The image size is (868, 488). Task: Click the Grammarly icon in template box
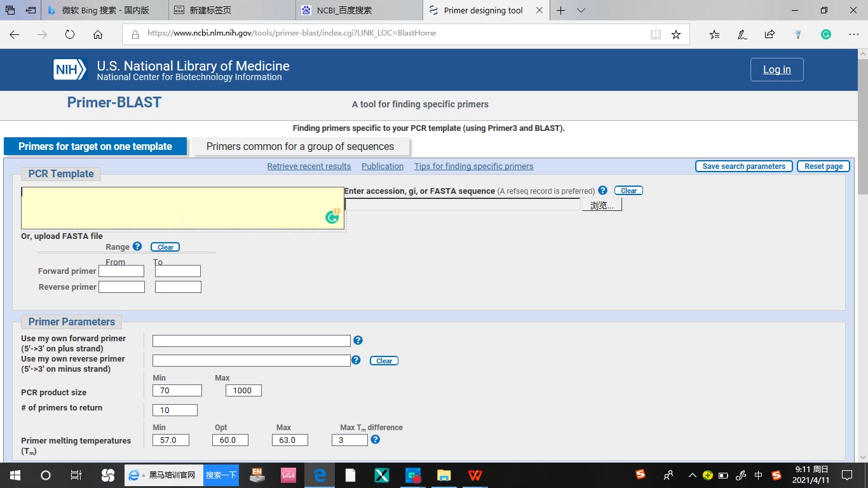(x=332, y=217)
